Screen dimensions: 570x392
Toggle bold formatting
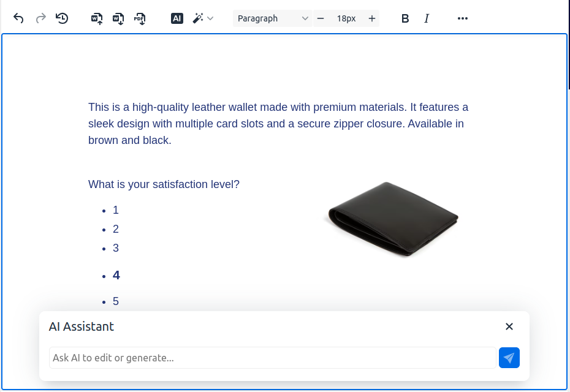[x=405, y=18]
